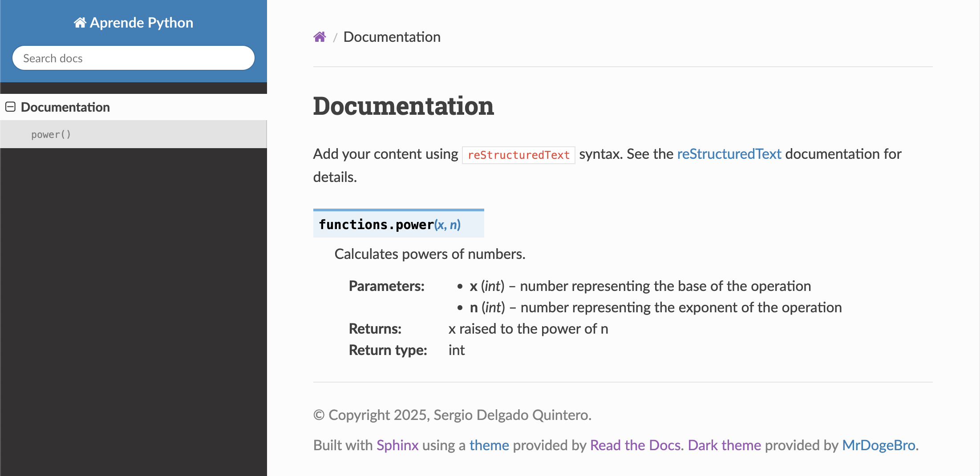Follow the 'theme' footer link
Image resolution: width=980 pixels, height=476 pixels.
pyautogui.click(x=489, y=445)
